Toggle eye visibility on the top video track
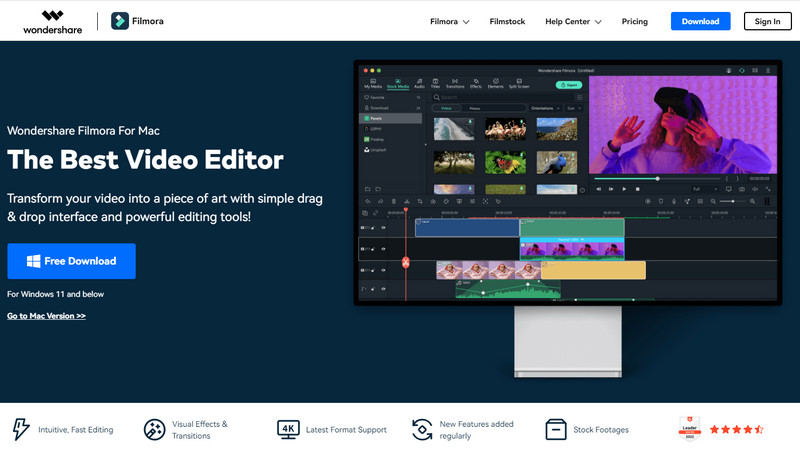 [x=383, y=228]
